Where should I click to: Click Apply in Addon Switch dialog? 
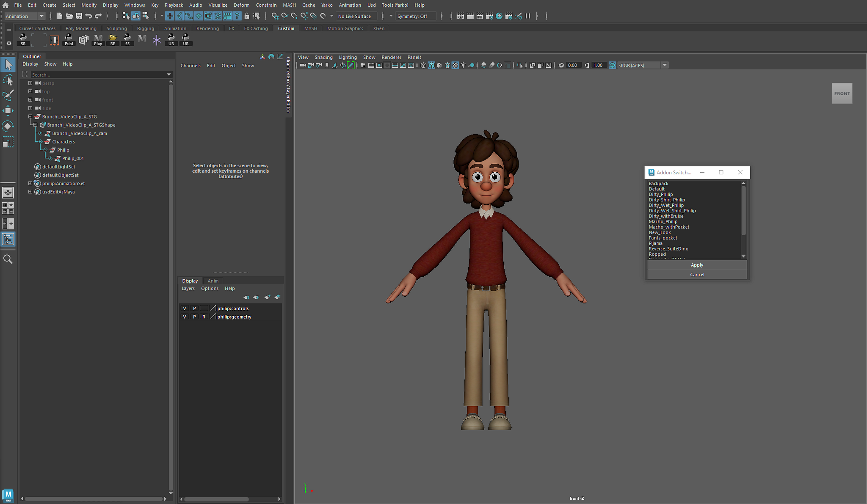(697, 265)
